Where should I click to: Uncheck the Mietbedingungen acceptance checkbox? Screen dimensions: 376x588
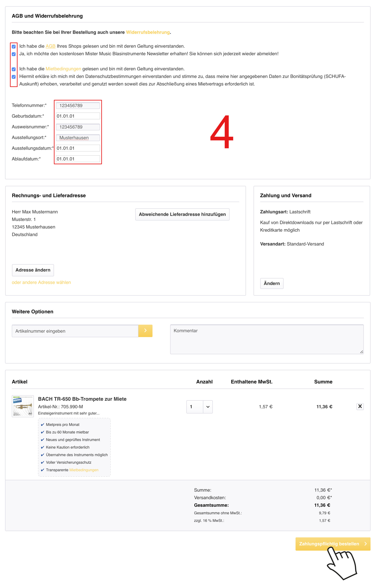(14, 69)
